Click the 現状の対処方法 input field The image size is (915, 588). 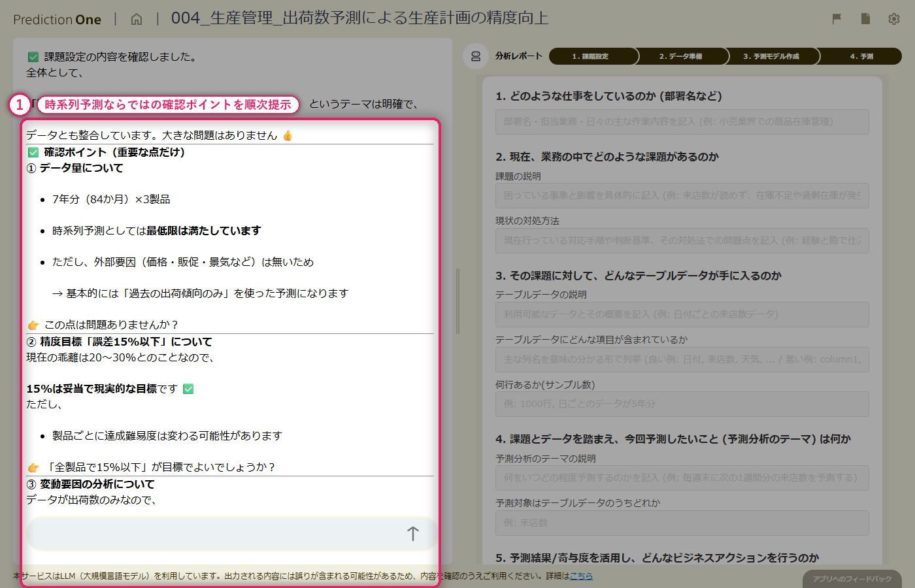682,240
